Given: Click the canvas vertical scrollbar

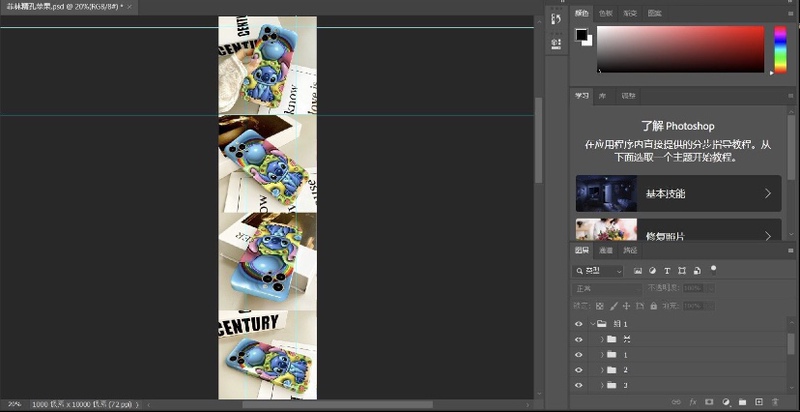Looking at the screenshot, I should pyautogui.click(x=538, y=140).
